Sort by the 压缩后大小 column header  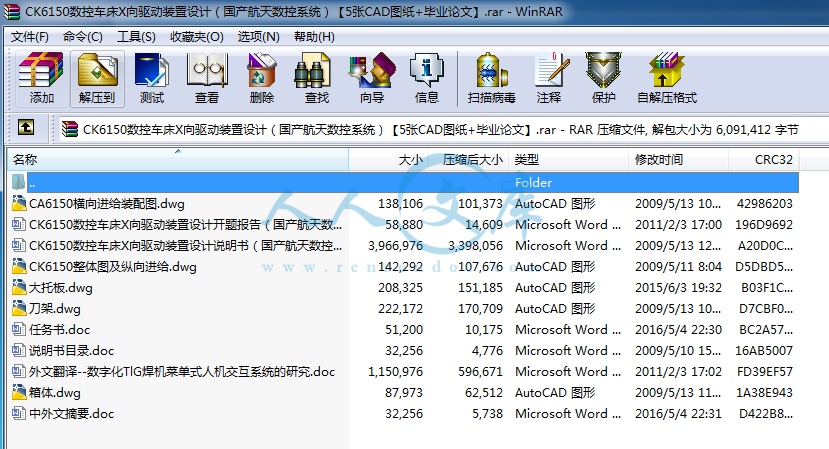coord(468,159)
